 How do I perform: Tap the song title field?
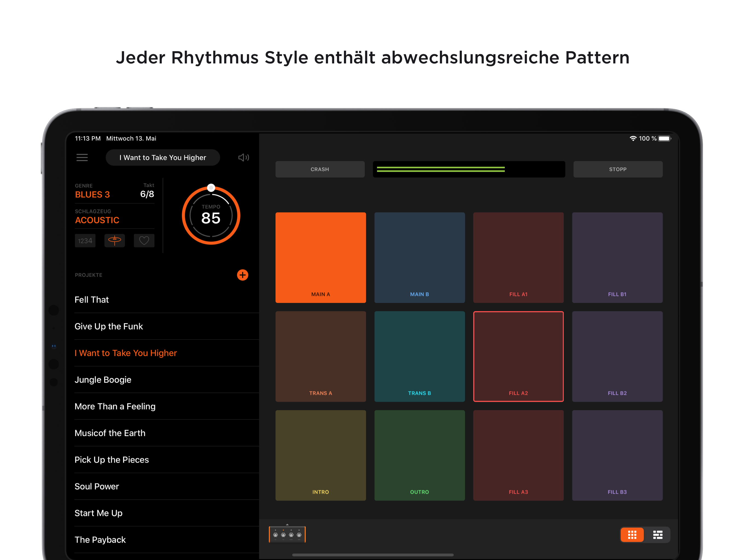(x=163, y=157)
